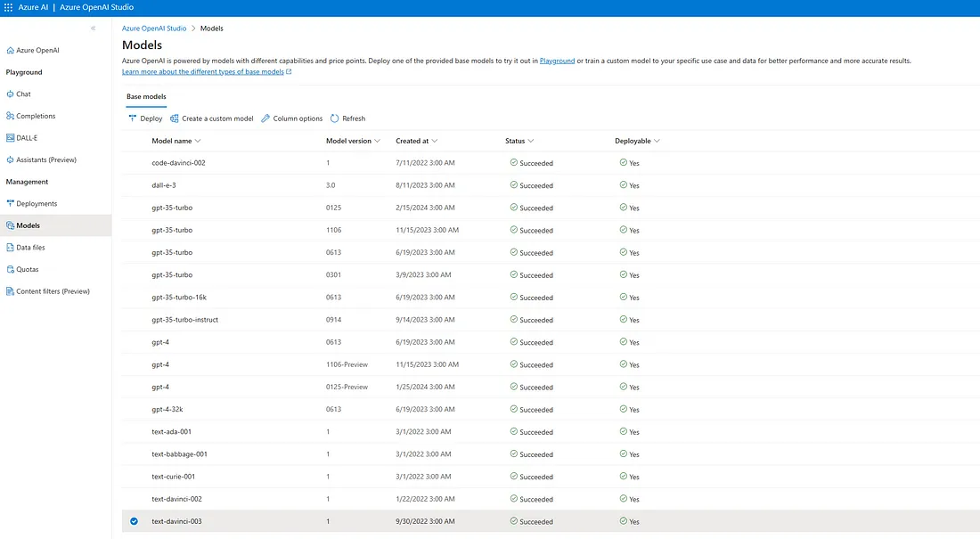The height and width of the screenshot is (539, 980).
Task: Open the Deployable column dropdown chevron
Action: (657, 141)
